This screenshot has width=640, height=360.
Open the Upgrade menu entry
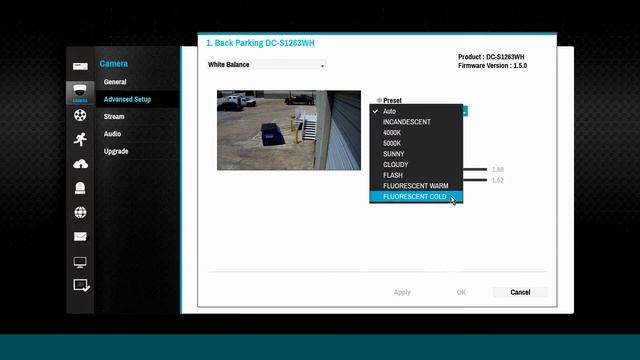pos(116,151)
